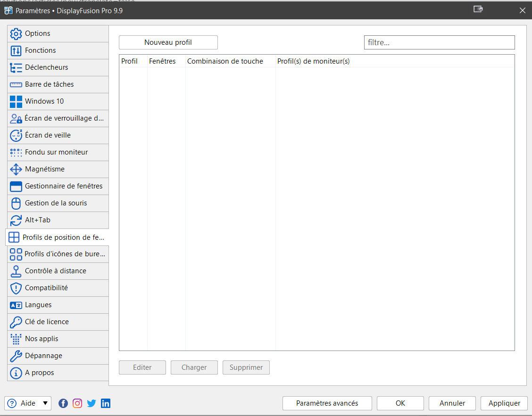
Task: Click the title bar monitor icon
Action: (x=478, y=9)
